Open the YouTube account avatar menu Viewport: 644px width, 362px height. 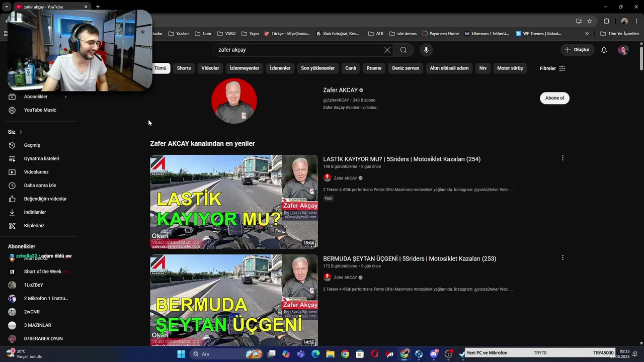(623, 50)
